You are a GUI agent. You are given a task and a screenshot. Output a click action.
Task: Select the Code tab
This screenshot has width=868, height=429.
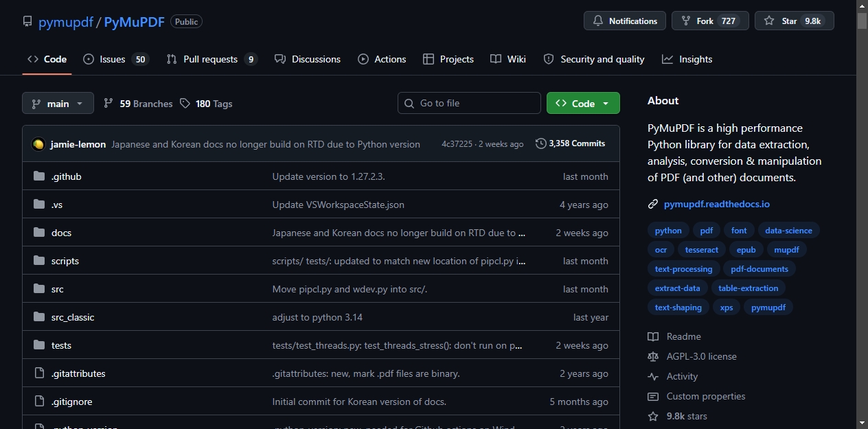pyautogui.click(x=47, y=59)
